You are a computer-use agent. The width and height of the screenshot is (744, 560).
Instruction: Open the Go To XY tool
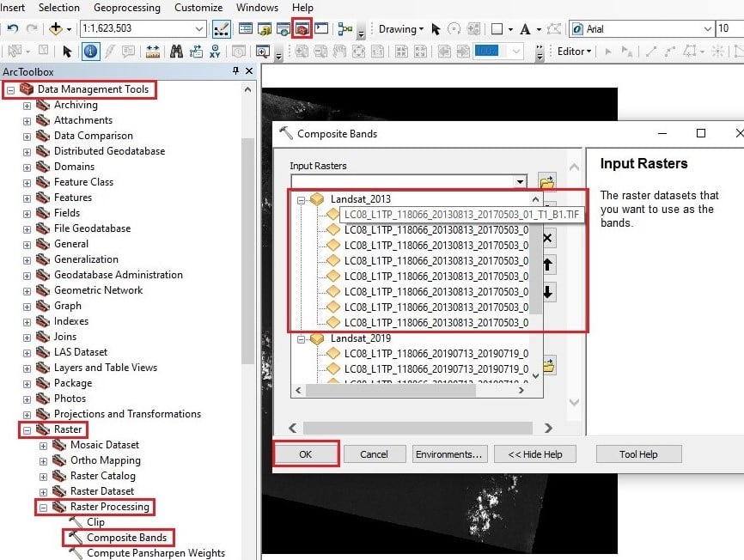coord(215,52)
